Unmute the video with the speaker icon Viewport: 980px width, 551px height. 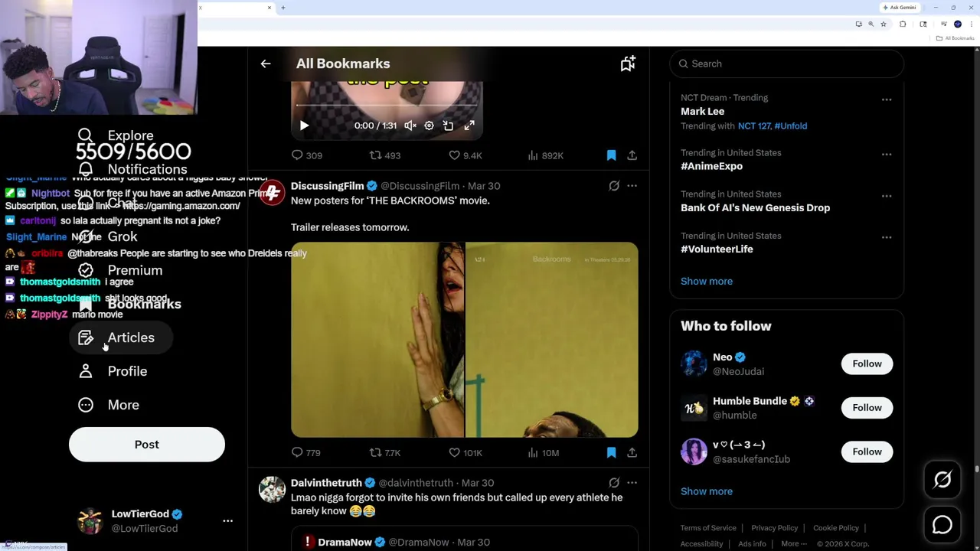coord(410,126)
